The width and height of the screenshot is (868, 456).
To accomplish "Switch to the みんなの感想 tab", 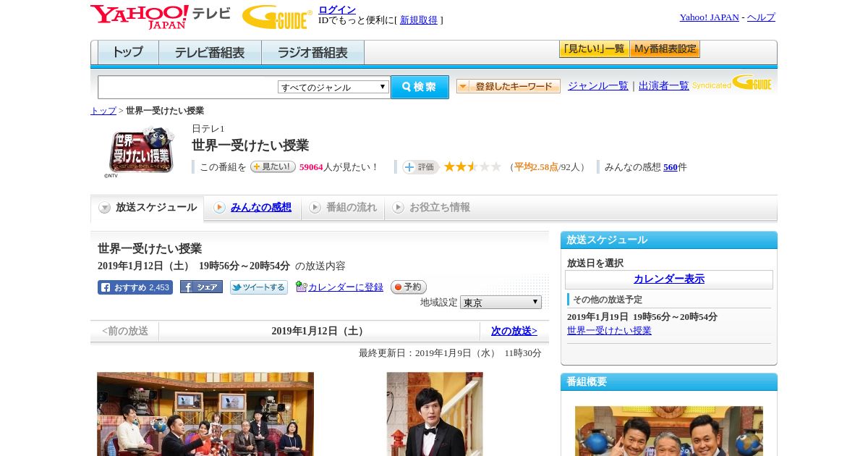I will pos(252,208).
